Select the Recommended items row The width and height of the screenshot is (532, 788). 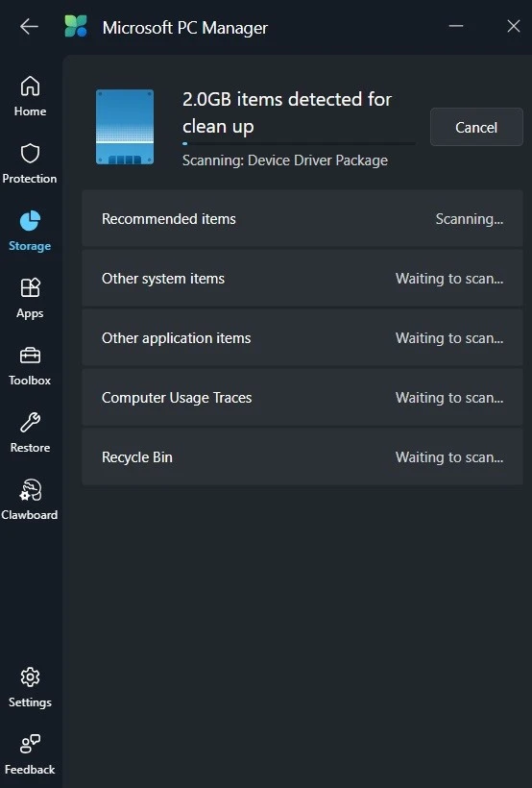pyautogui.click(x=302, y=218)
